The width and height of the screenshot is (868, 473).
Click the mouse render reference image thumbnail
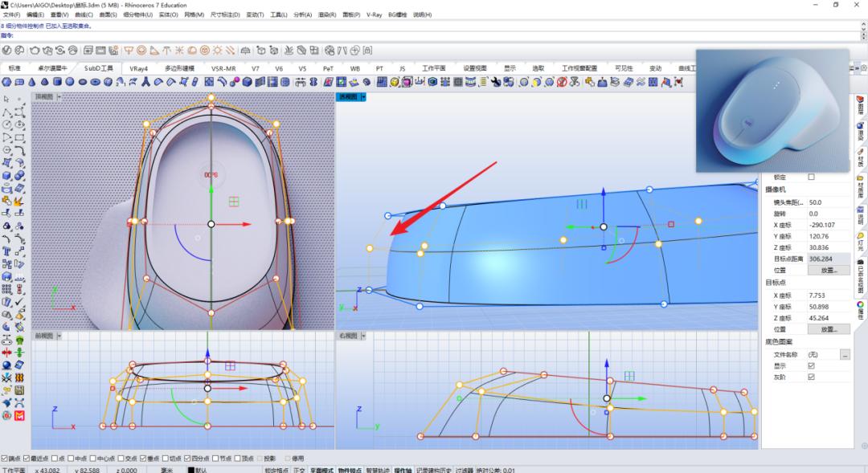coord(772,111)
